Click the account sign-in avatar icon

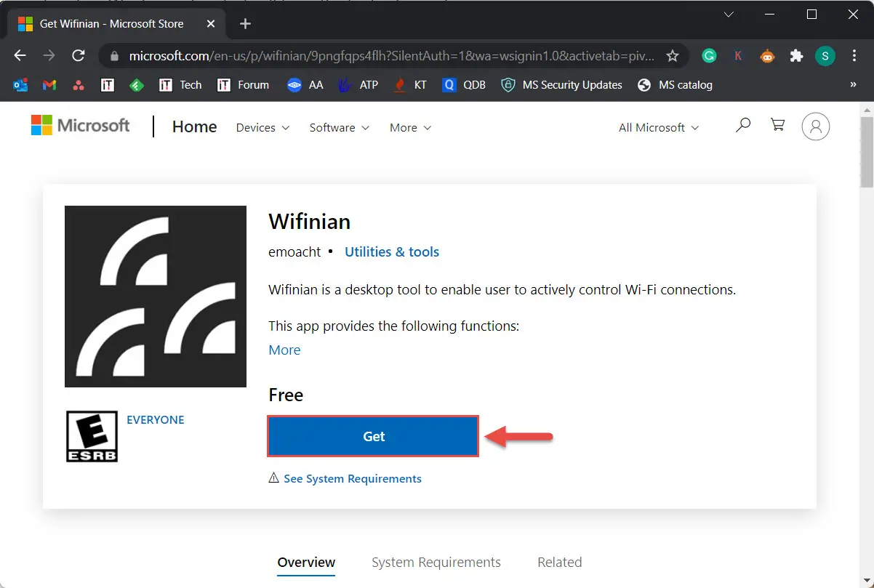(x=816, y=126)
